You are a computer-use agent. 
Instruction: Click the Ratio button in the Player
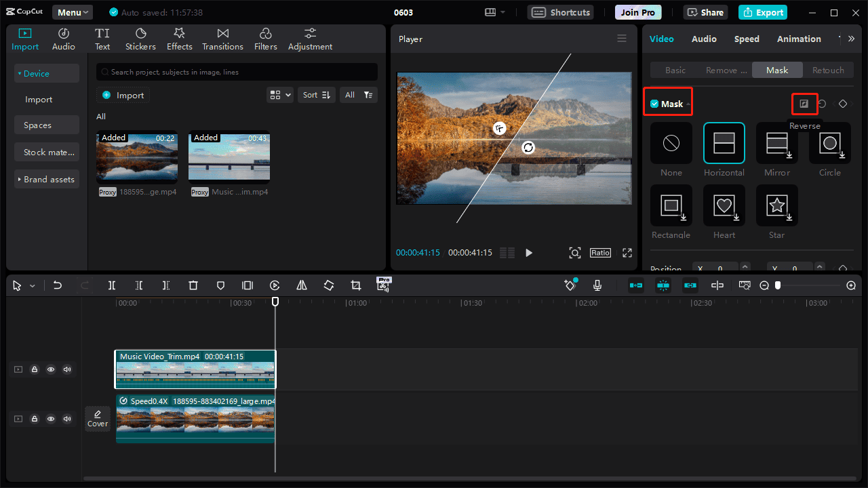pyautogui.click(x=600, y=253)
